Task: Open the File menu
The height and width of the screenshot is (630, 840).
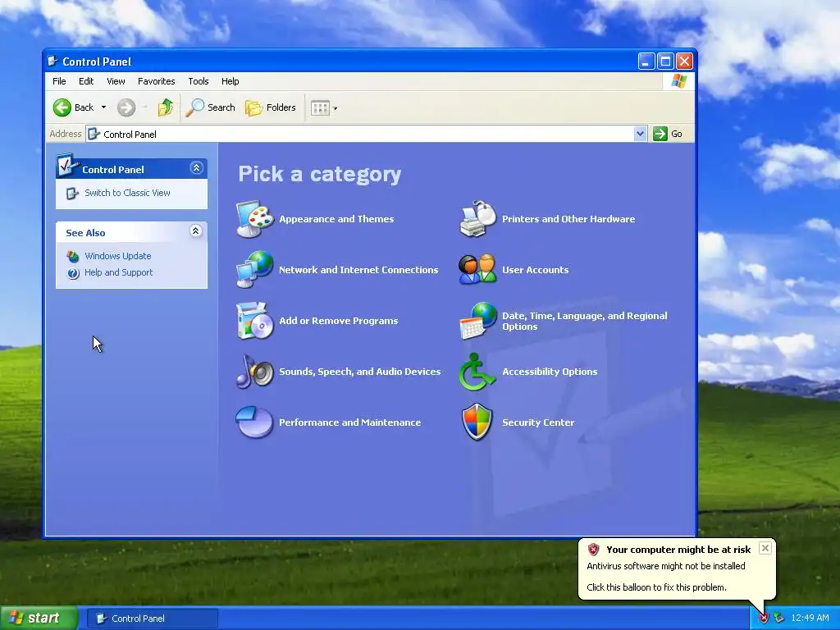Action: click(59, 81)
